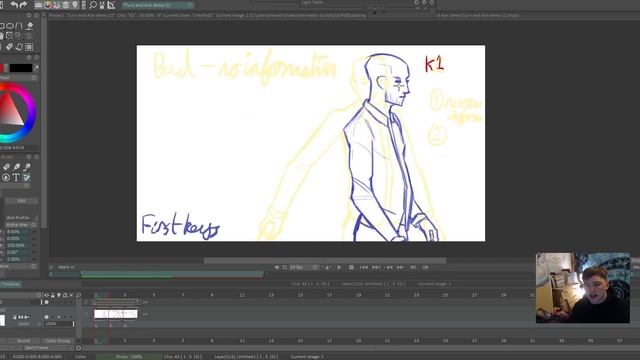Image resolution: width=640 pixels, height=360 pixels.
Task: Toggle layer visibility eye in timeline header
Action: click(x=47, y=295)
